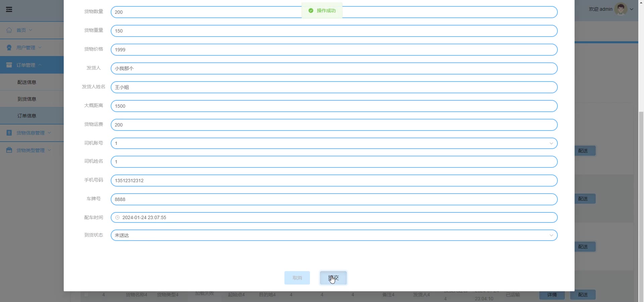Screen dimensions: 644x302
Task: Click the 货物价格 field with 1999
Action: coord(334,50)
